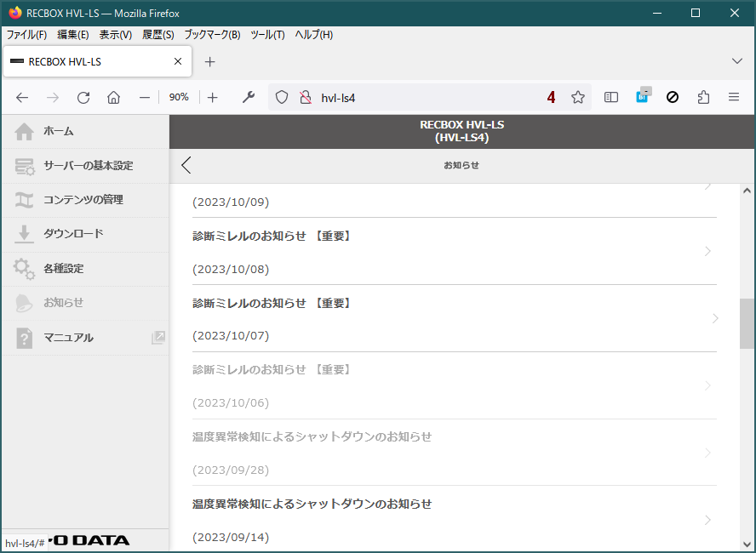Image resolution: width=756 pixels, height=553 pixels.
Task: Open the ツール(T) menu
Action: pos(267,35)
